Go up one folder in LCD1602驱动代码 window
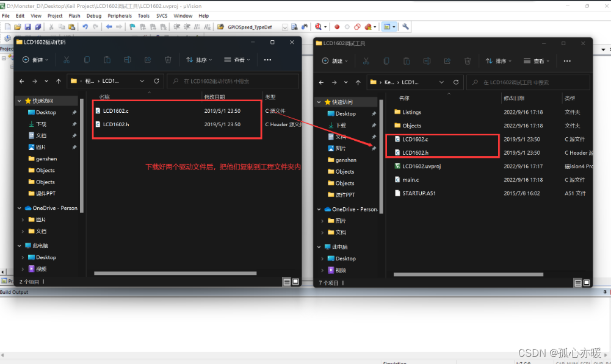The image size is (611, 364). coord(59,81)
